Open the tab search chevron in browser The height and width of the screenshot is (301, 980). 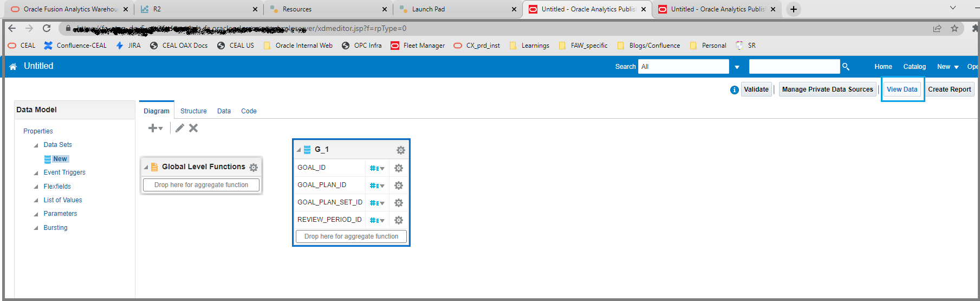[x=953, y=8]
